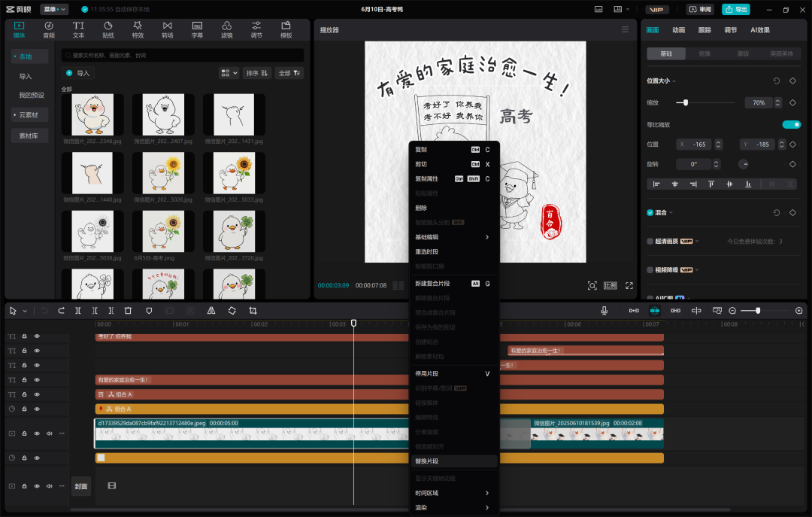This screenshot has height=517, width=812.
Task: Click the timeline zoom-in magnifier icon
Action: click(799, 311)
